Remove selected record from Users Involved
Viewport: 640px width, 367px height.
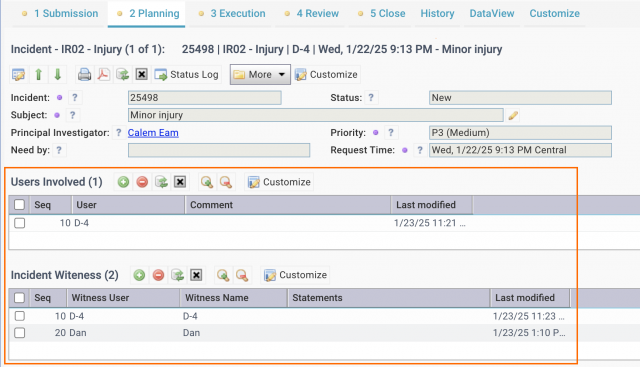click(x=142, y=182)
